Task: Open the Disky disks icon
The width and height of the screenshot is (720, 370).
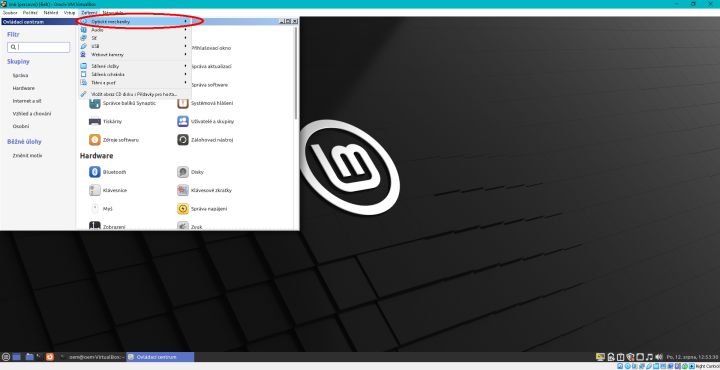Action: [x=183, y=172]
